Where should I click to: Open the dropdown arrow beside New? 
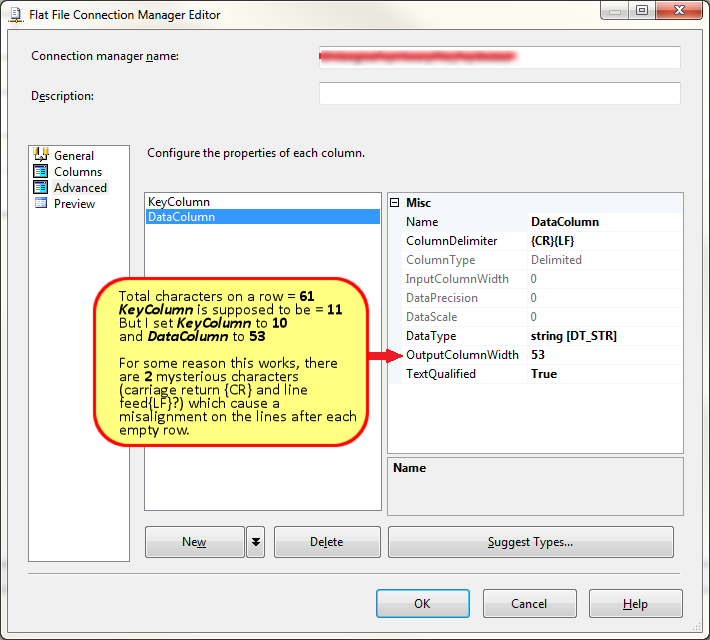point(256,542)
